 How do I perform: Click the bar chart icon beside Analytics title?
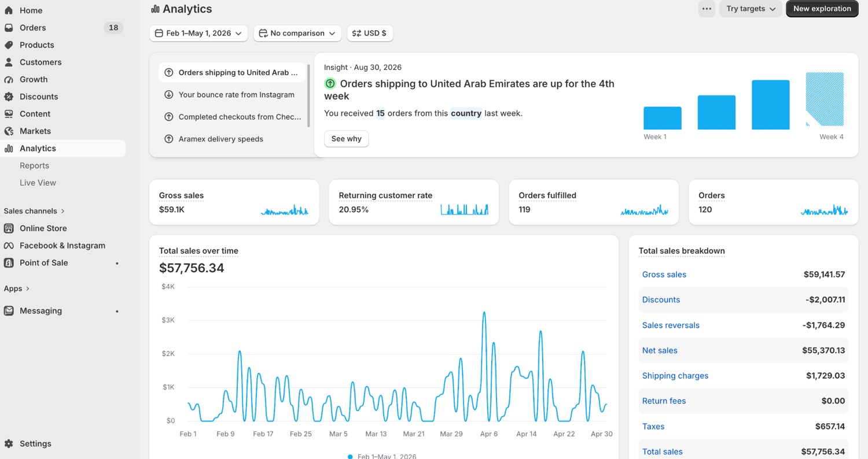click(155, 9)
